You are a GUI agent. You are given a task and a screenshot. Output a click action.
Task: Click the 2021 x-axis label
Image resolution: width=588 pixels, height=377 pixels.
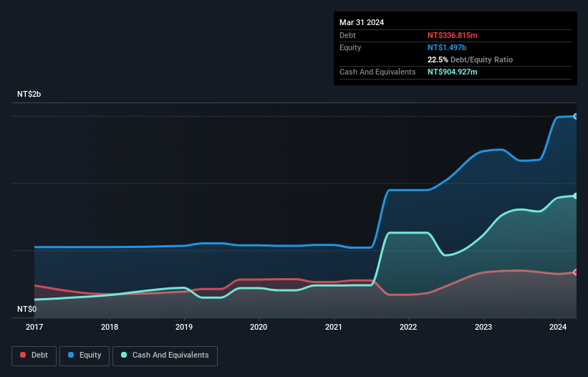pyautogui.click(x=334, y=327)
